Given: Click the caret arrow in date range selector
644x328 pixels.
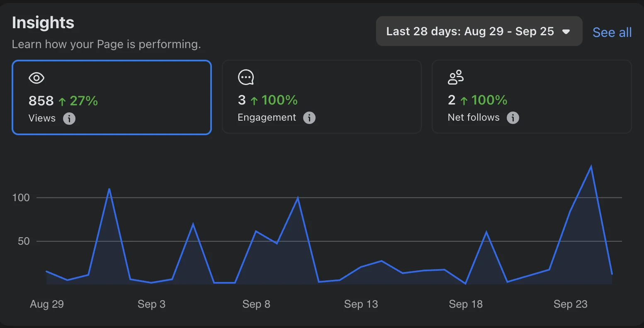Looking at the screenshot, I should pos(566,32).
